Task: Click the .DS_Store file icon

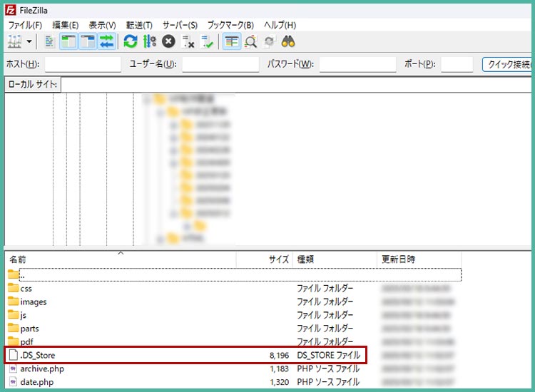Action: (14, 355)
